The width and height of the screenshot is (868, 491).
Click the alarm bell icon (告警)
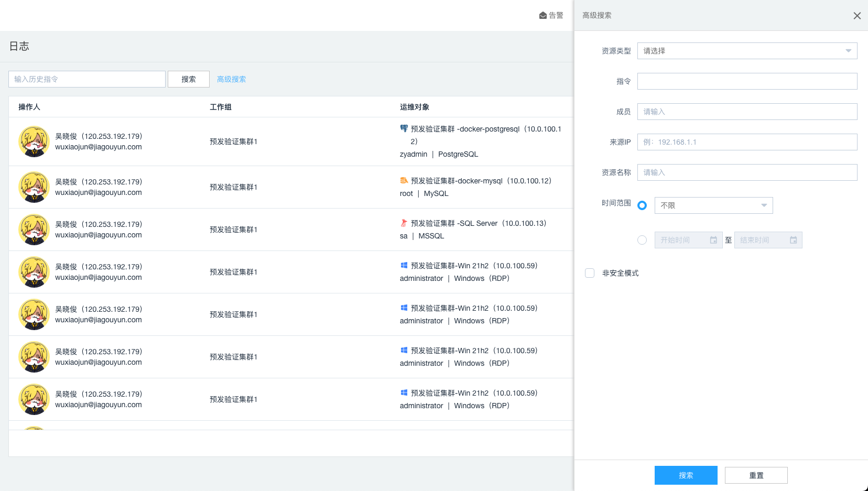543,16
